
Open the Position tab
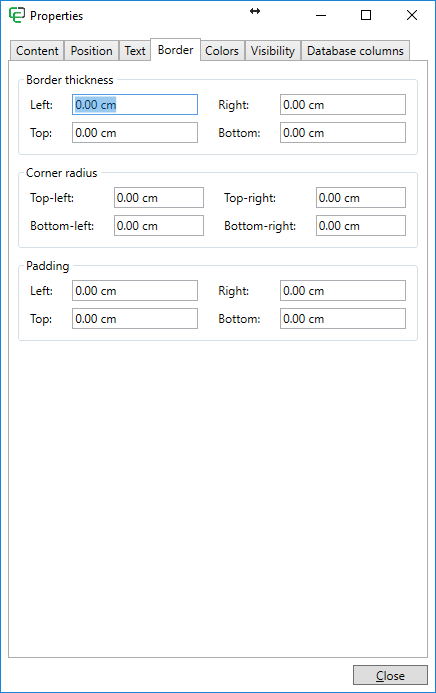91,51
